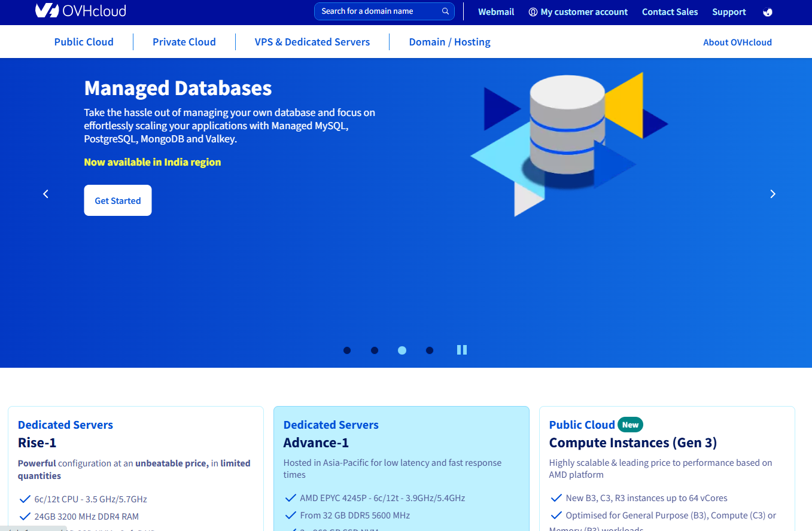Viewport: 812px width, 531px height.
Task: Open Webmail link
Action: point(496,12)
